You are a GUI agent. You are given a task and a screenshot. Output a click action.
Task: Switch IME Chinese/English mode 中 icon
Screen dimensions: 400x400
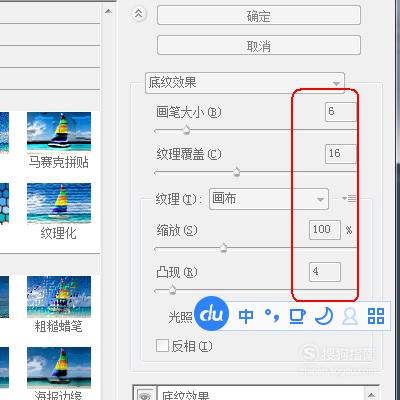(x=246, y=316)
